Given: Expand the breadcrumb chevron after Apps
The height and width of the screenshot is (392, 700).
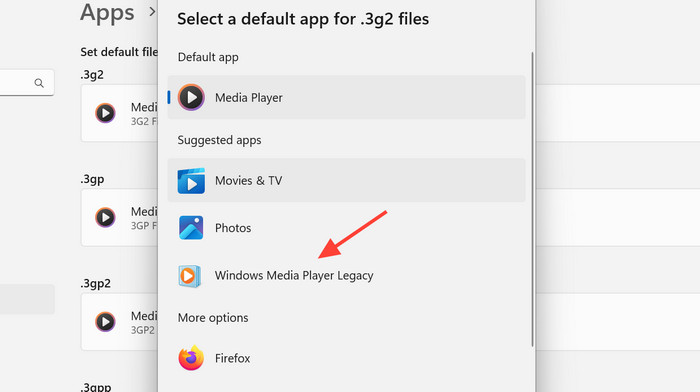Looking at the screenshot, I should [x=152, y=12].
